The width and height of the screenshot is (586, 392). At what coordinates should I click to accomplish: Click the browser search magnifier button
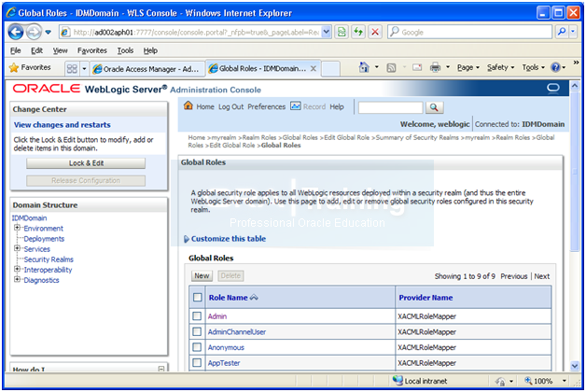coord(562,32)
